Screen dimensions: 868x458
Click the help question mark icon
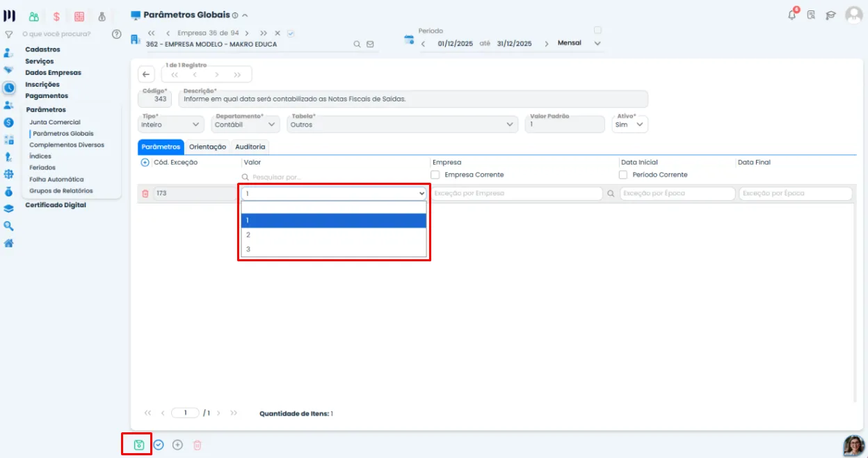coord(116,34)
